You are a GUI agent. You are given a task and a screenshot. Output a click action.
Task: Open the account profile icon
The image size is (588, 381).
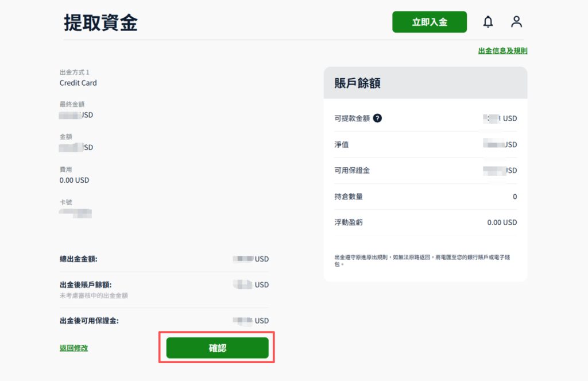point(516,21)
